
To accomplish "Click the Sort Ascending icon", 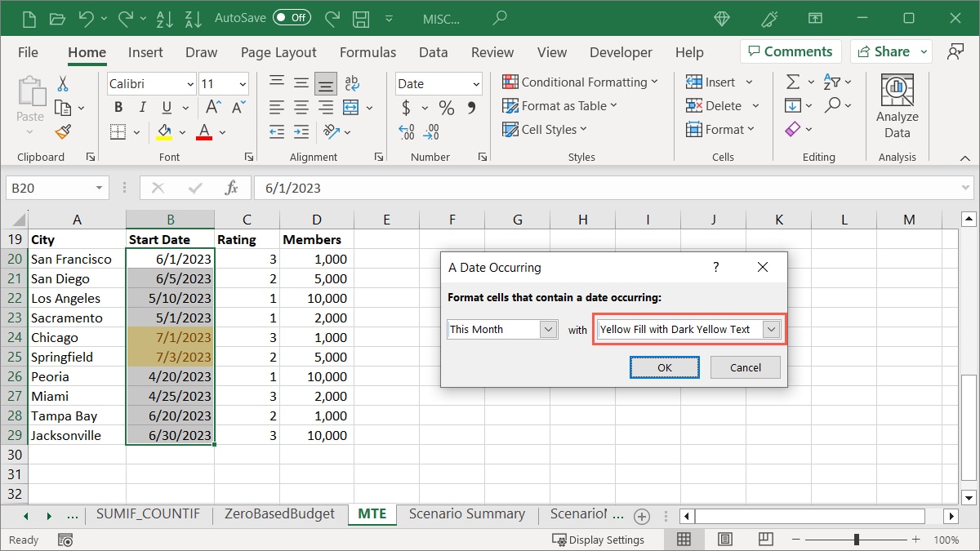I will (x=164, y=17).
